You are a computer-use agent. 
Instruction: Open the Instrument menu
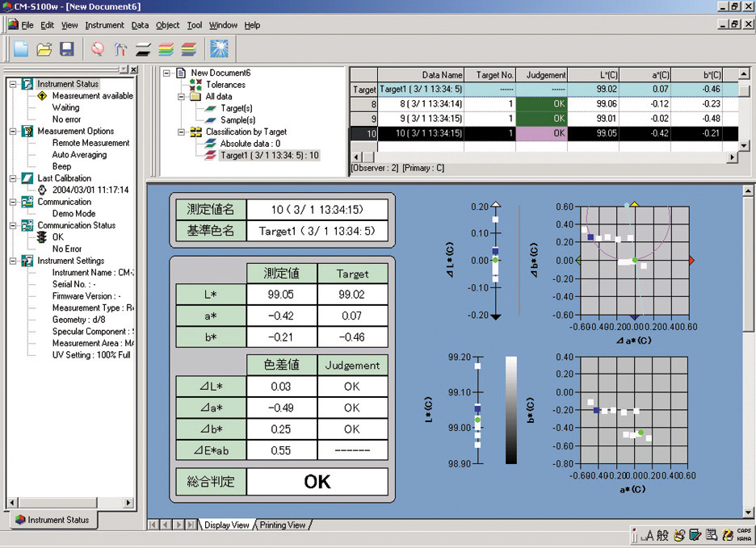tap(104, 25)
